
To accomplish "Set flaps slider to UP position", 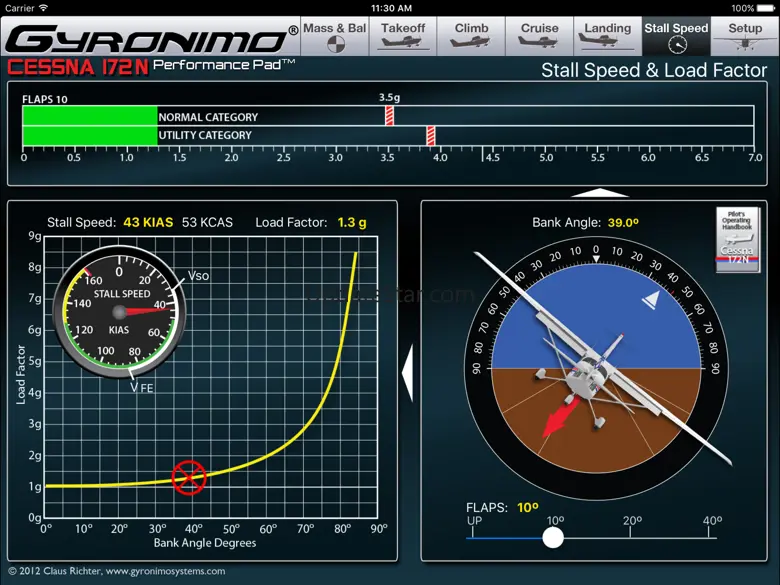I will click(x=475, y=538).
